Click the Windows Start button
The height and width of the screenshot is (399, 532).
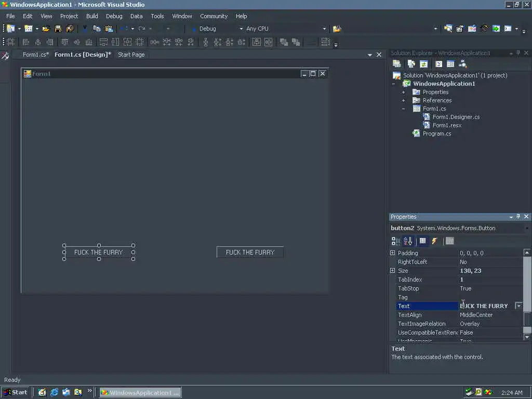click(x=16, y=392)
